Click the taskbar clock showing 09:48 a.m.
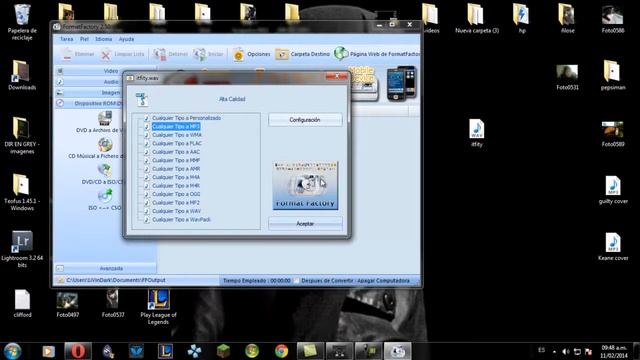The width and height of the screenshot is (640, 360). click(x=614, y=351)
